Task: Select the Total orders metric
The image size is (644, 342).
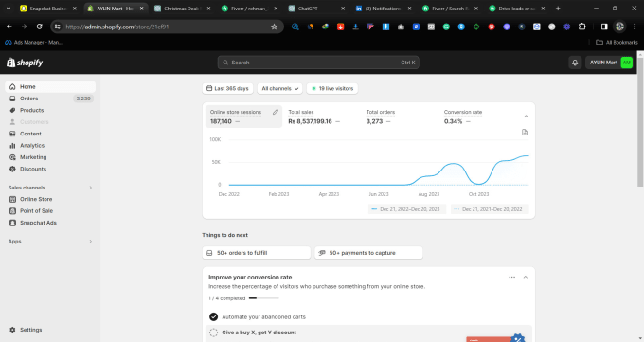Action: [x=381, y=117]
